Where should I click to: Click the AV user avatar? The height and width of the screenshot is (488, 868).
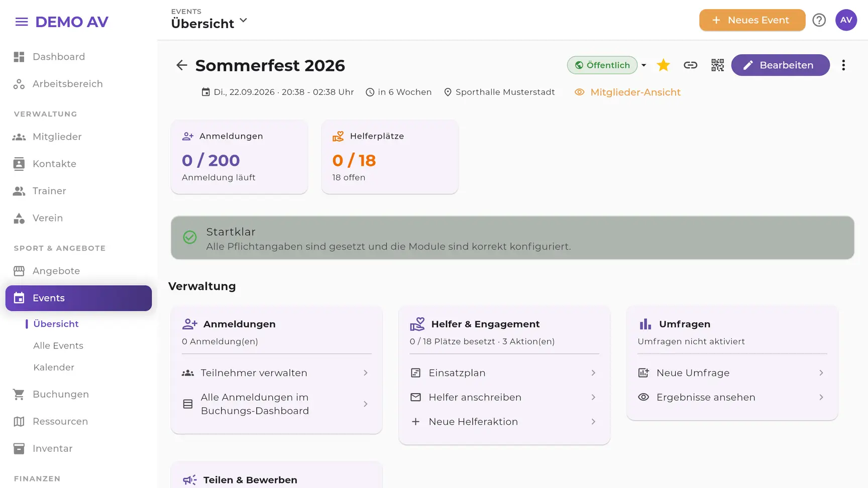tap(846, 20)
